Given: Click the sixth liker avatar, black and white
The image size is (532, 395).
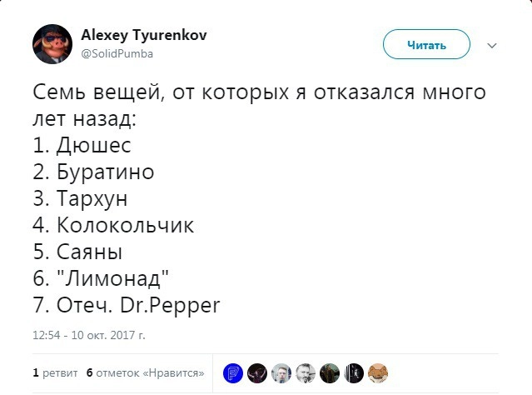Looking at the screenshot, I should (354, 372).
